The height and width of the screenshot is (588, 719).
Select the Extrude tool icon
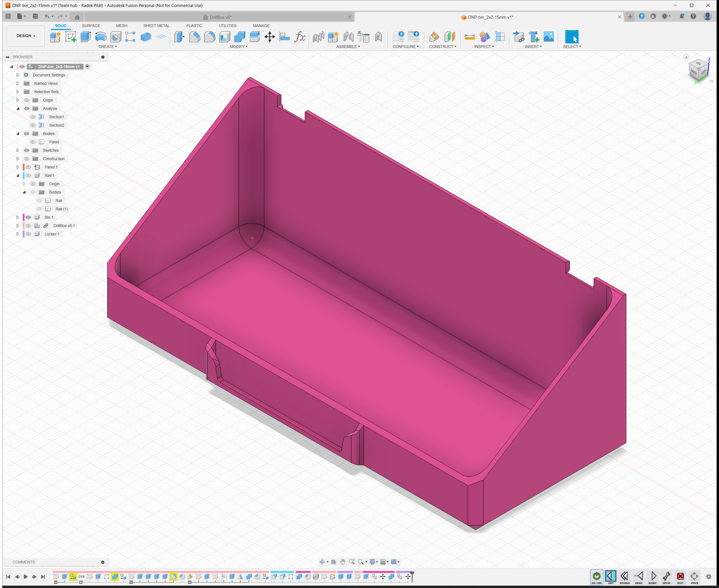click(x=86, y=37)
